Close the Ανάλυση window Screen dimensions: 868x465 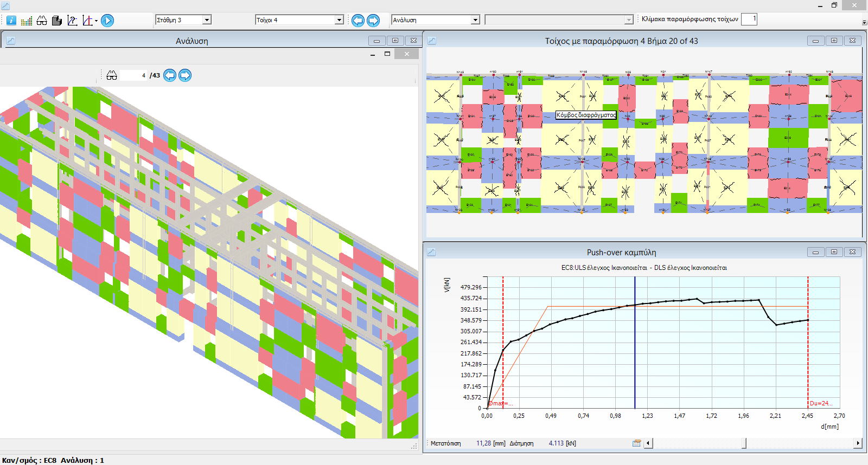(413, 41)
